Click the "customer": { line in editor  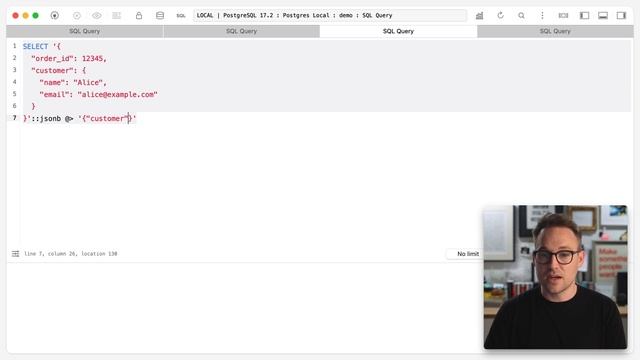pyautogui.click(x=58, y=70)
